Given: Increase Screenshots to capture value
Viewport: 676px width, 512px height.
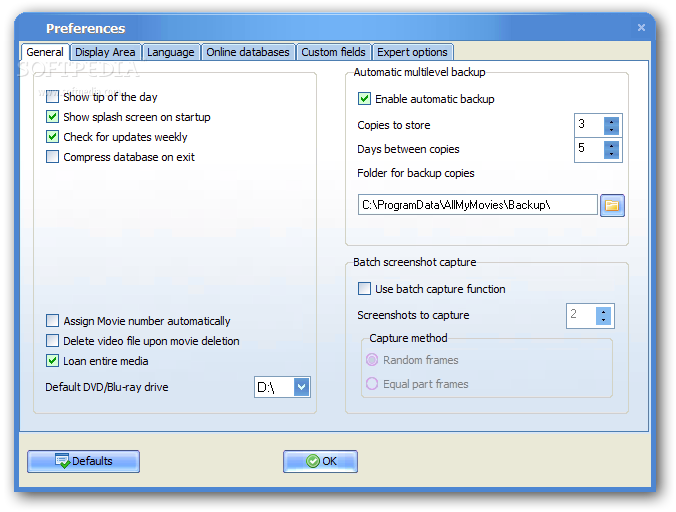Looking at the screenshot, I should (x=604, y=311).
